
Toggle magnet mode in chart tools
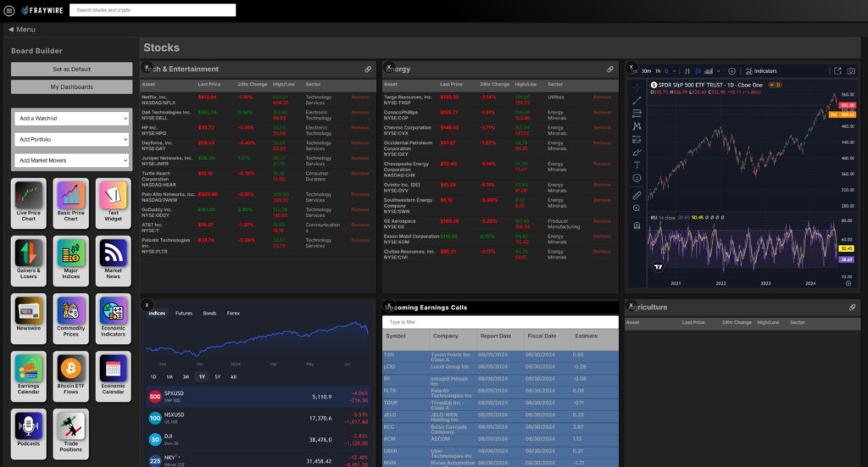click(x=637, y=225)
